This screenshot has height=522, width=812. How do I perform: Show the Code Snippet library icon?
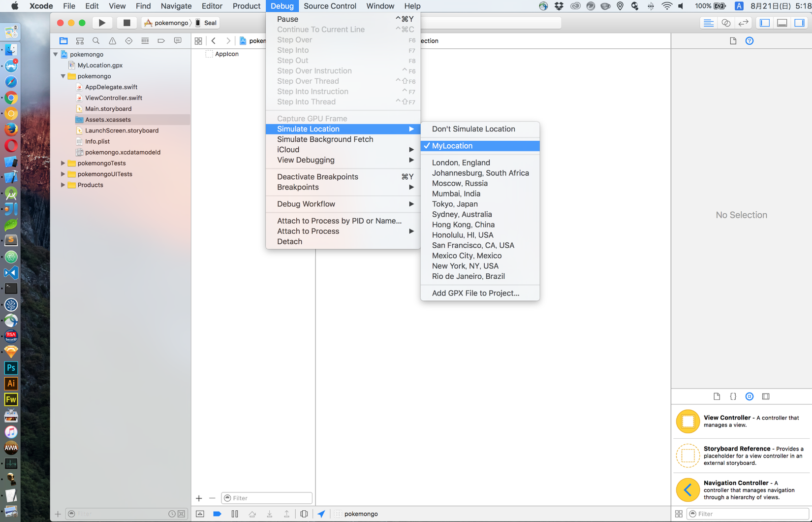coord(733,396)
